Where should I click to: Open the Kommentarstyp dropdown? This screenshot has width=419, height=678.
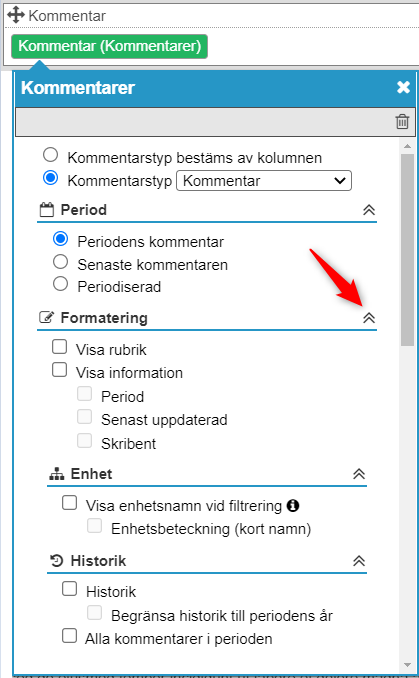[264, 181]
